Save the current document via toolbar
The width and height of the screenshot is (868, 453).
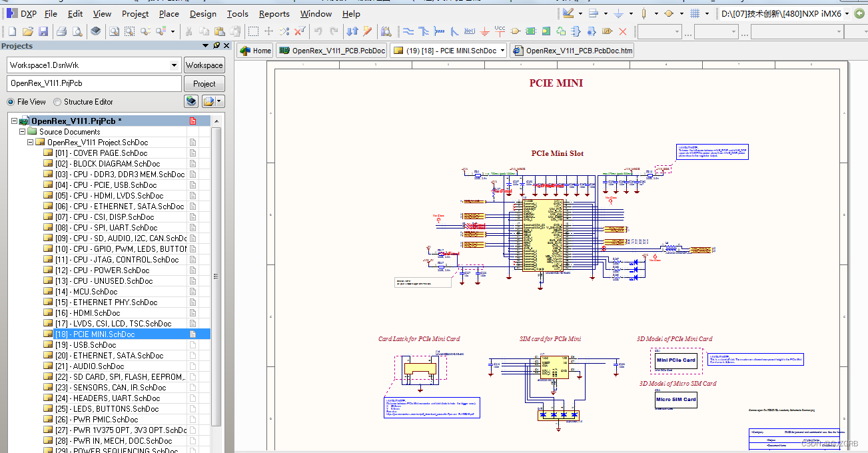coord(43,30)
